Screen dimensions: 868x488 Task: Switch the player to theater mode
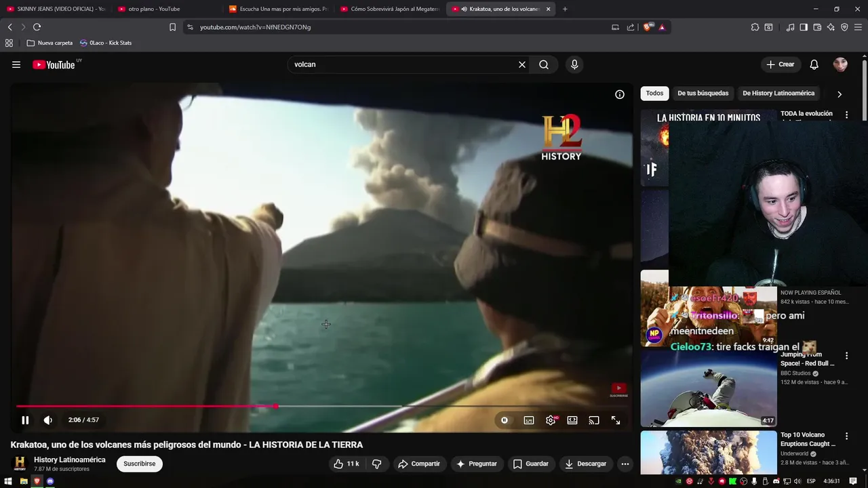coord(572,420)
